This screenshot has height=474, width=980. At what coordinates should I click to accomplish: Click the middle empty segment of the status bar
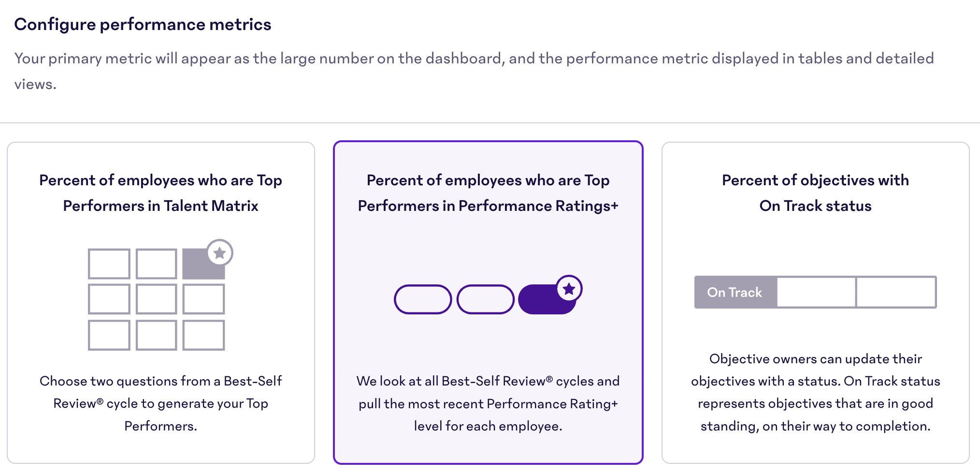(816, 292)
